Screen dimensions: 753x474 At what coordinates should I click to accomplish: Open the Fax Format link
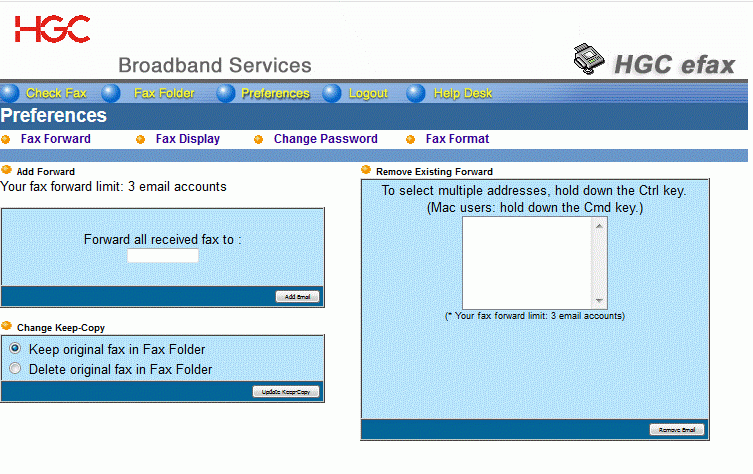coord(457,139)
